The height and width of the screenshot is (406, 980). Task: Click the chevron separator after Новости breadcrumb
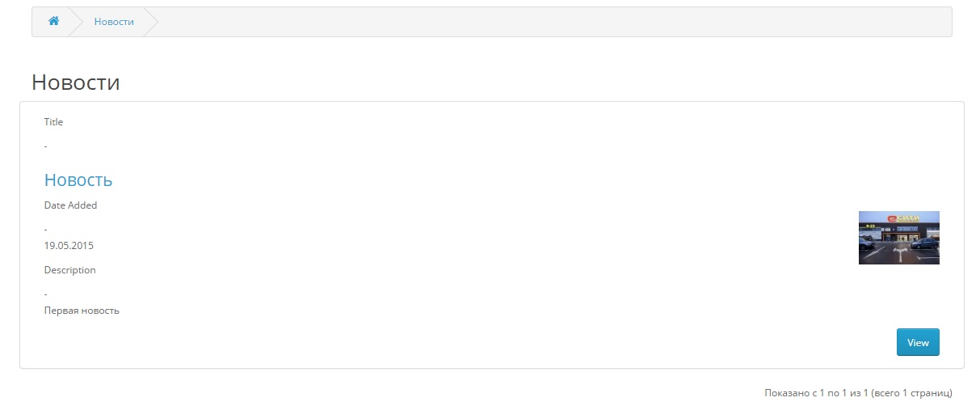(150, 22)
